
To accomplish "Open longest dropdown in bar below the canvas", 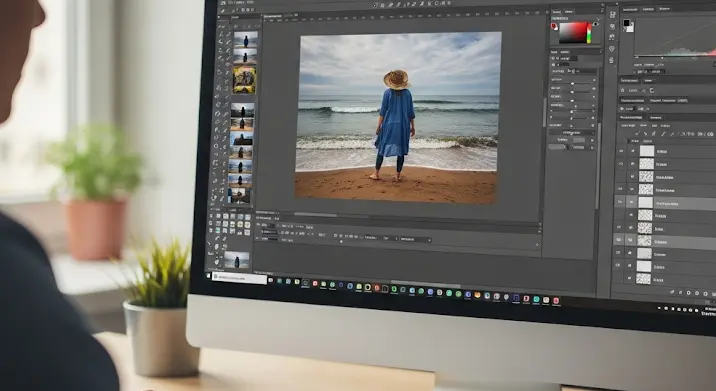I will click(416, 239).
